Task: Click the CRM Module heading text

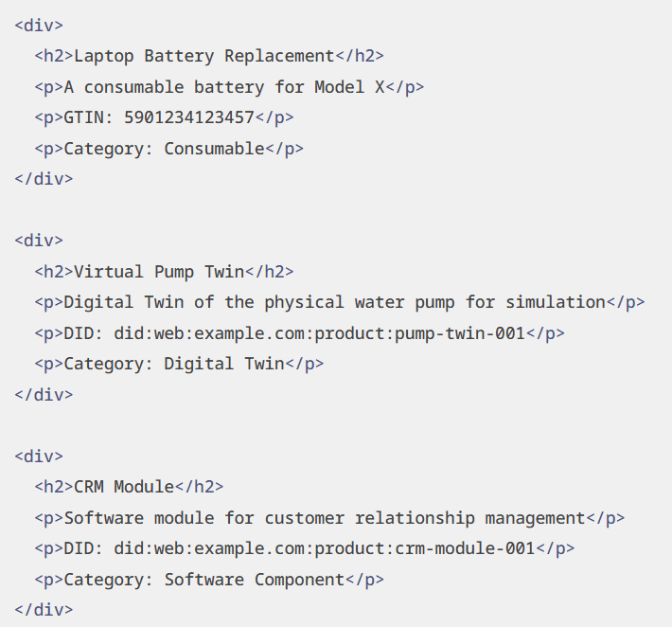Action: point(124,487)
